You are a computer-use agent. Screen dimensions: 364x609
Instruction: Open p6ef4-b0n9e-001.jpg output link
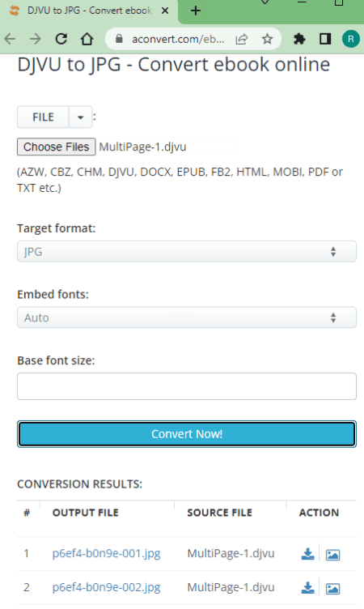coord(106,553)
